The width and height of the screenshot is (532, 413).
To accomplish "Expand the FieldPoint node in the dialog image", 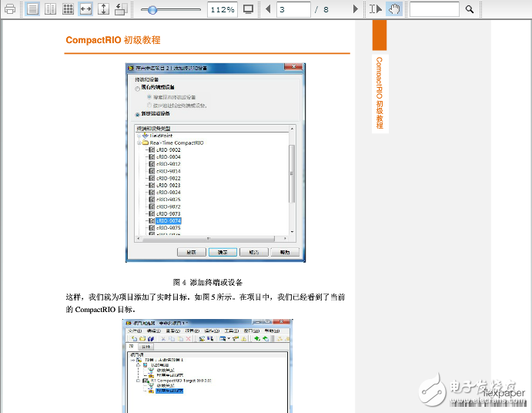I will tap(139, 136).
